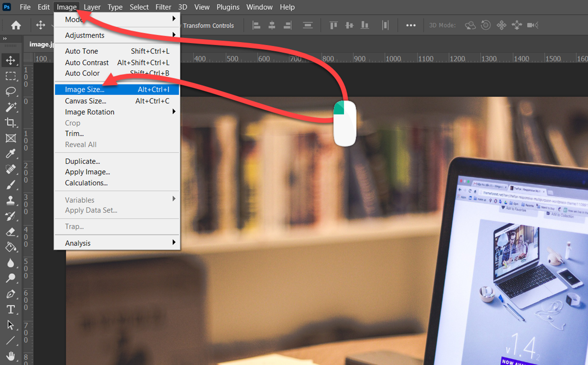588x365 pixels.
Task: Switch to the image.jpg document tab
Action: [40, 45]
